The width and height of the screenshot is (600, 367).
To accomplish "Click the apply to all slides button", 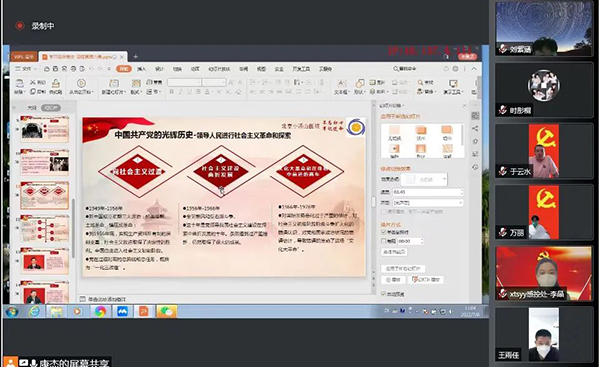I will pos(403,269).
